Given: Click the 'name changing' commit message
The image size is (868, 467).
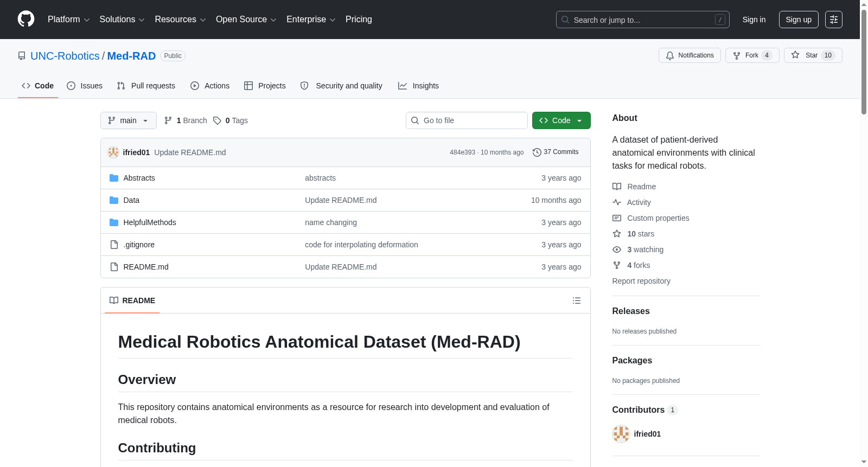Looking at the screenshot, I should 331,222.
